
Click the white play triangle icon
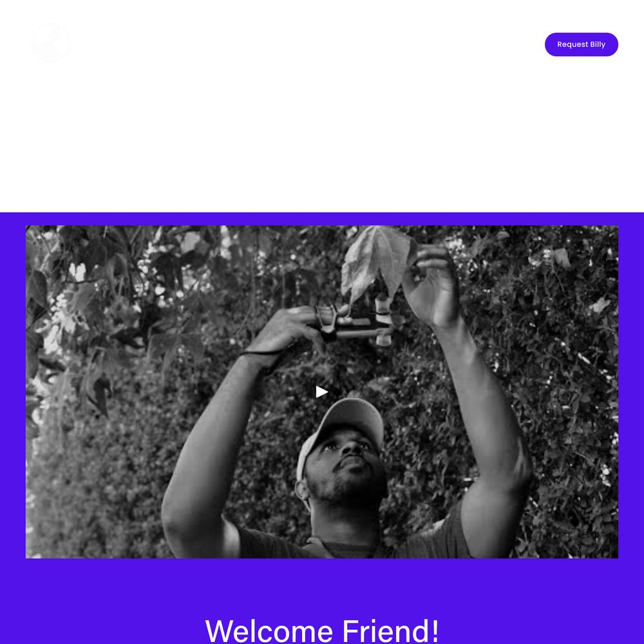coord(322,392)
